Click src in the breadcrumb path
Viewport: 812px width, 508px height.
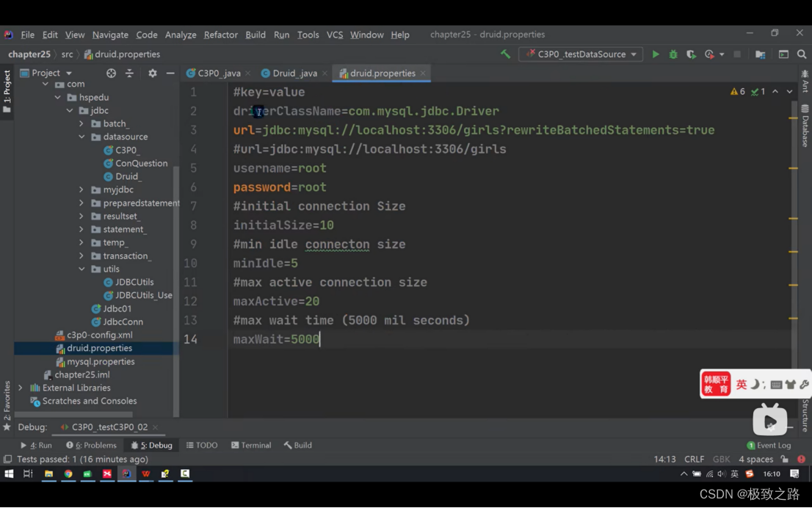[x=68, y=54]
